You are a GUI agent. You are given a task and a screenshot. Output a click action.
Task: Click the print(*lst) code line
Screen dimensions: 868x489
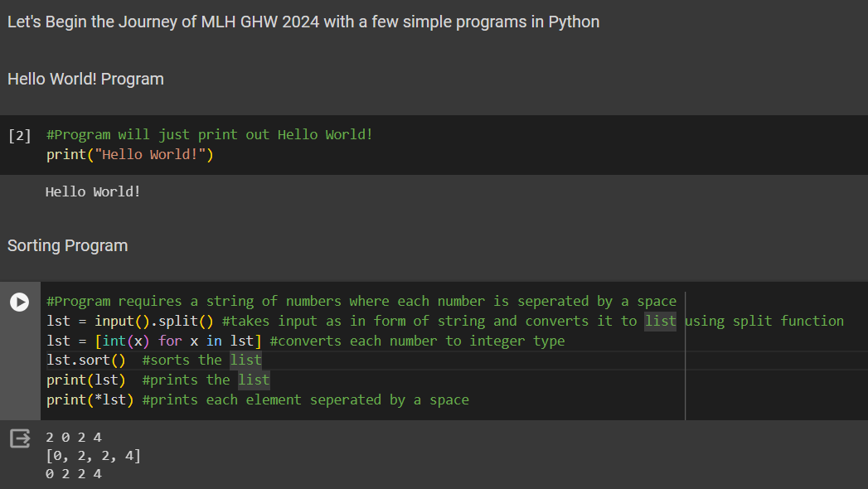[x=90, y=400]
